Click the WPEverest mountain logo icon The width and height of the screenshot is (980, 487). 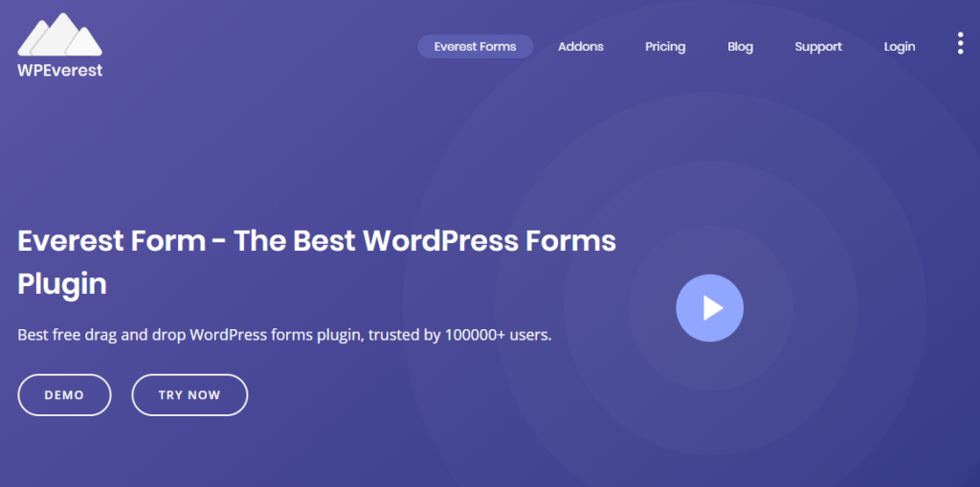(59, 34)
